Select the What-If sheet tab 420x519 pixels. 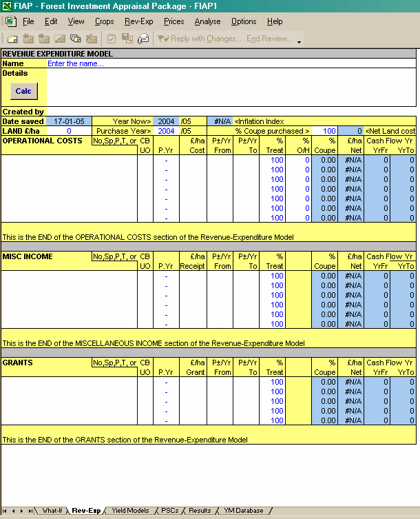coord(52,511)
